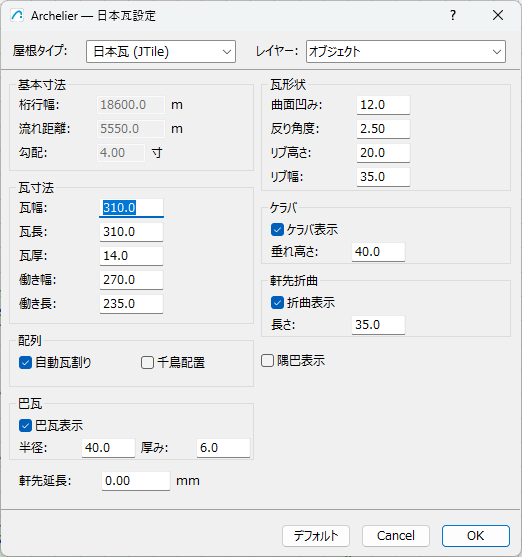Image resolution: width=522 pixels, height=557 pixels.
Task: Click the 軒先延長: label
Action: [x=45, y=481]
